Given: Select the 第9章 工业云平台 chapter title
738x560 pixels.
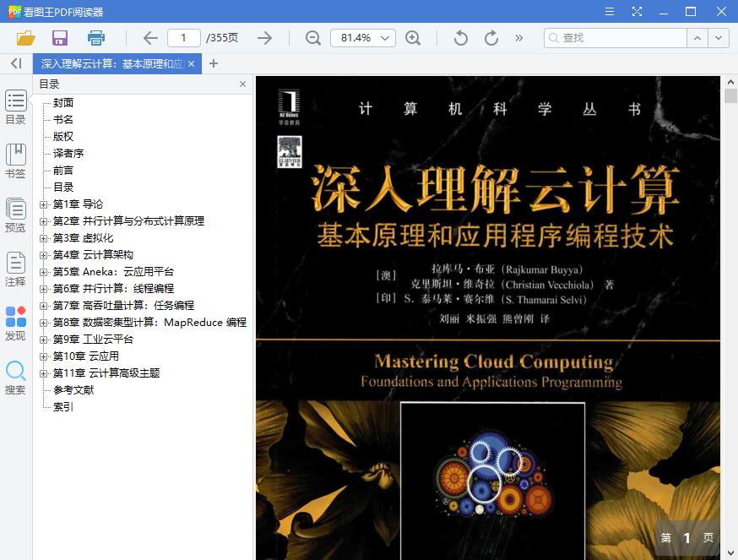Looking at the screenshot, I should (93, 339).
